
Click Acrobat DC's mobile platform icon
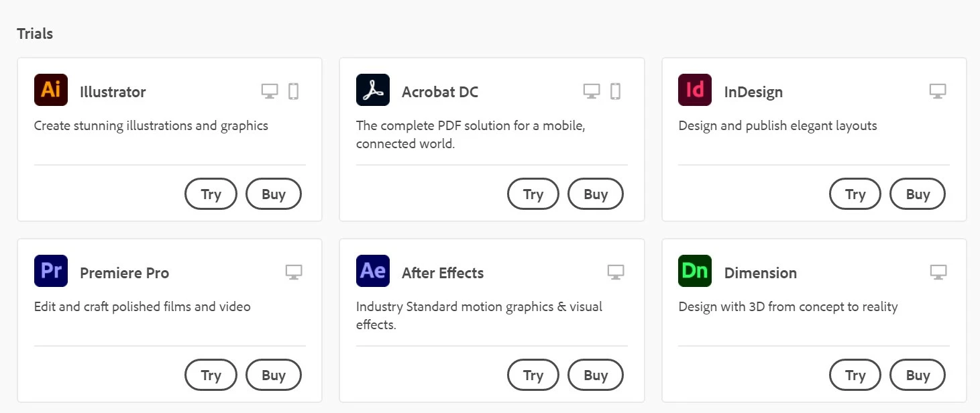coord(615,91)
